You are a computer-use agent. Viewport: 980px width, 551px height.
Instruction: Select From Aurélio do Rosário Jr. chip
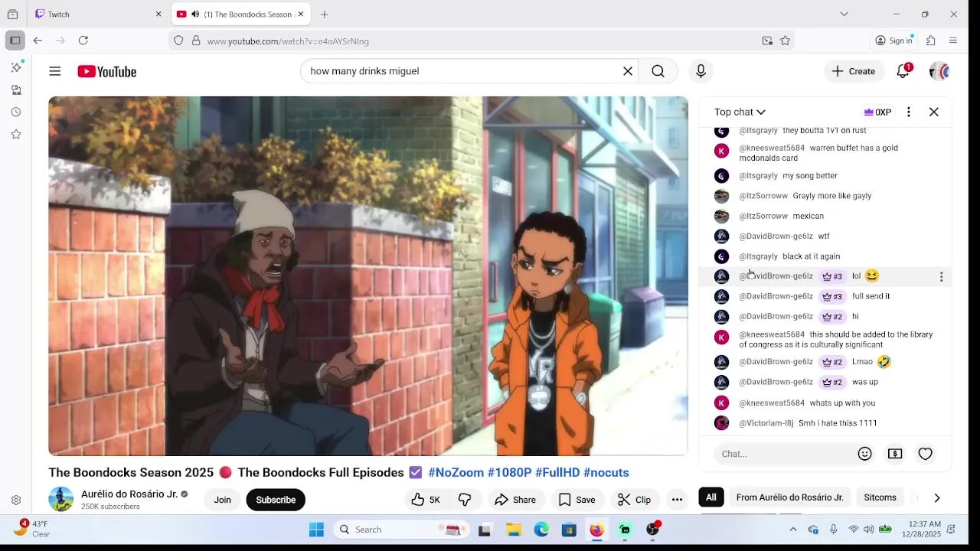(789, 497)
